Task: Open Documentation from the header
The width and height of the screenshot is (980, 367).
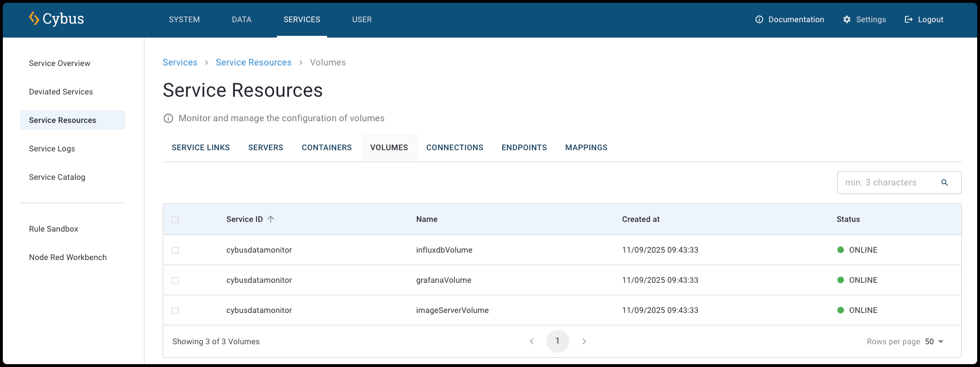Action: point(789,19)
